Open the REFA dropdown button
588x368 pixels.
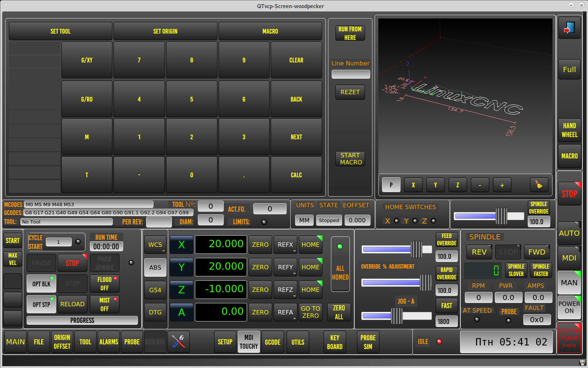(285, 312)
